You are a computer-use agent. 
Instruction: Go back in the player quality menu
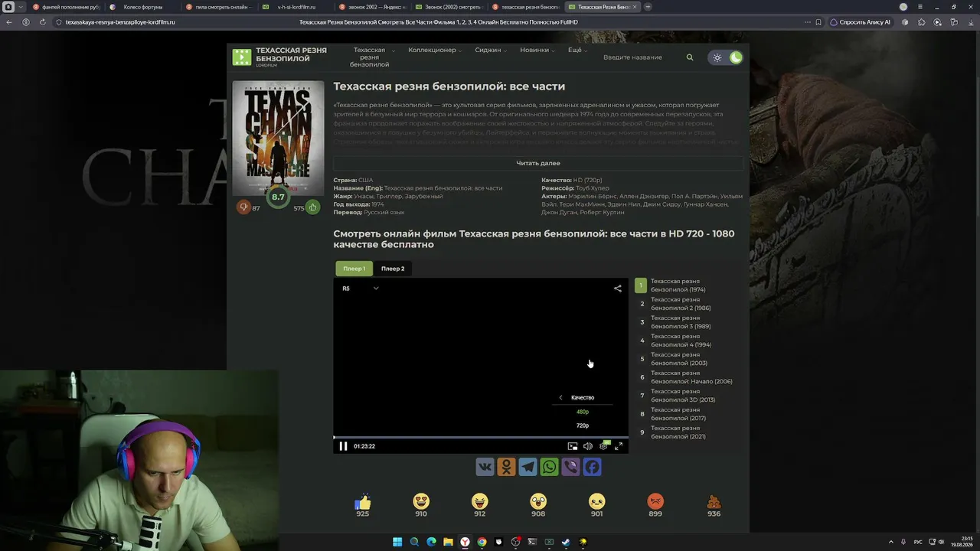(x=560, y=397)
